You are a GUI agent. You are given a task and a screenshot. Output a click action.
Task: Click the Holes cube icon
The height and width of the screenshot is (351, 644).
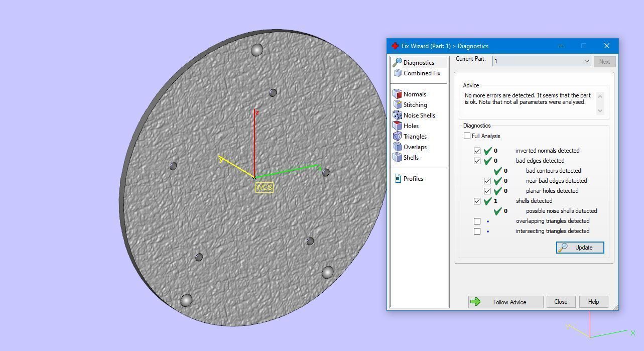397,126
